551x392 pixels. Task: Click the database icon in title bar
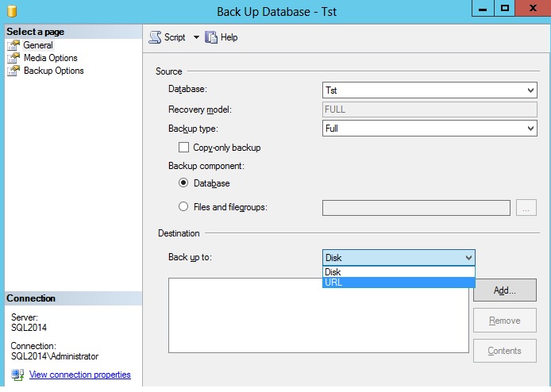point(11,11)
